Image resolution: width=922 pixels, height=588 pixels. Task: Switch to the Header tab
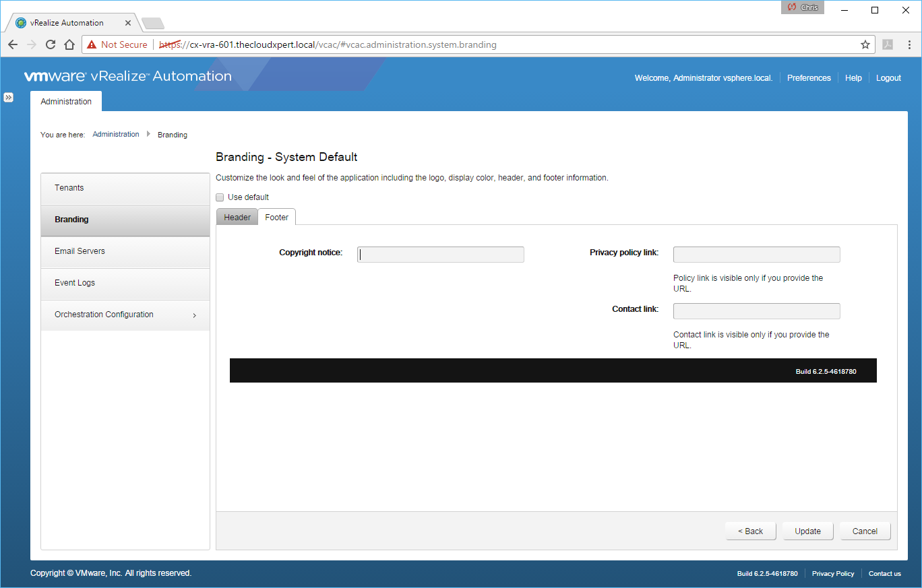pos(237,218)
